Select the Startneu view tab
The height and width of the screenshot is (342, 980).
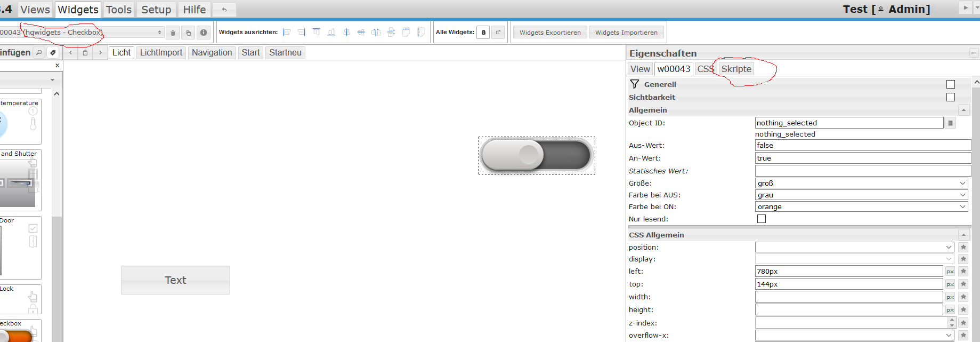(285, 52)
